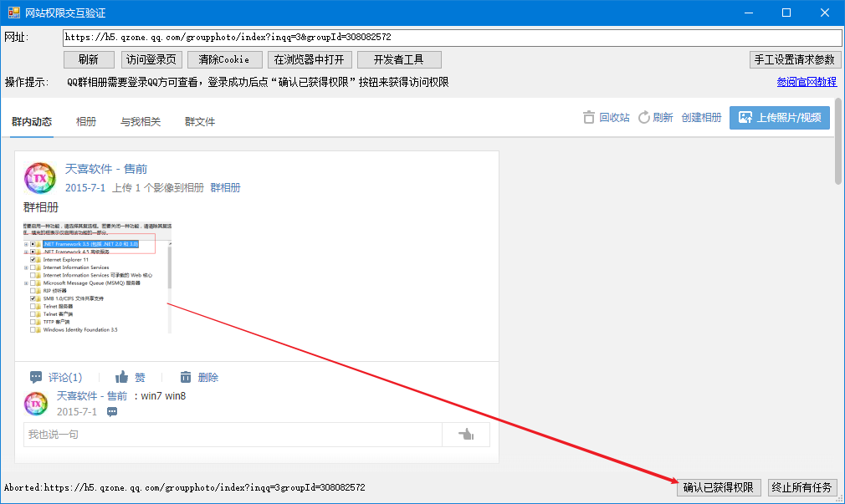845x504 pixels.
Task: Click the pointing-hand send comment icon
Action: click(466, 435)
